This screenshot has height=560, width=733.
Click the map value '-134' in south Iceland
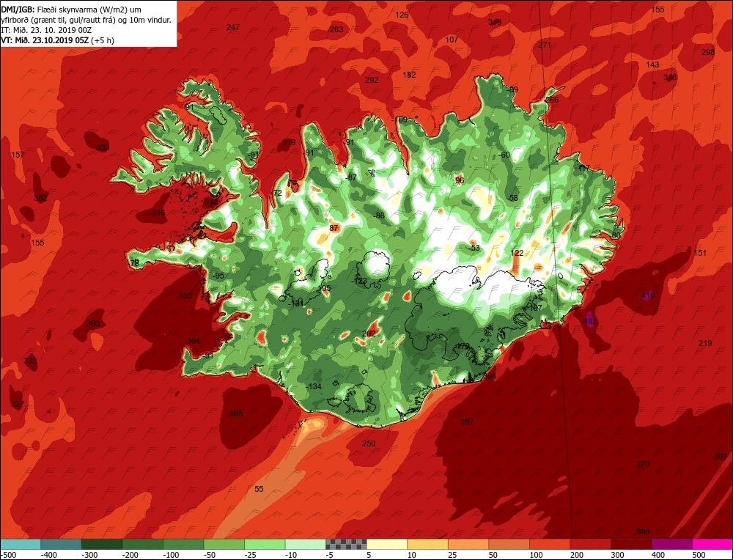click(314, 386)
